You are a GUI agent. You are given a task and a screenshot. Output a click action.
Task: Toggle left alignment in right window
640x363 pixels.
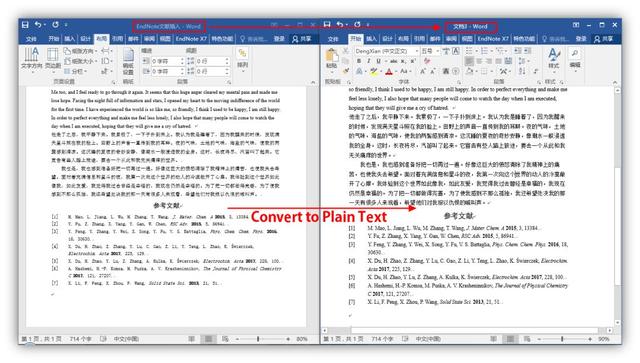pos(469,61)
